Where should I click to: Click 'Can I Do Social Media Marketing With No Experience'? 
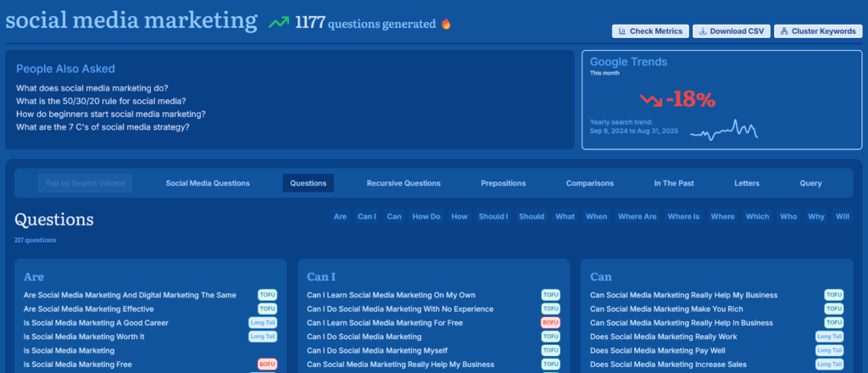click(x=400, y=309)
